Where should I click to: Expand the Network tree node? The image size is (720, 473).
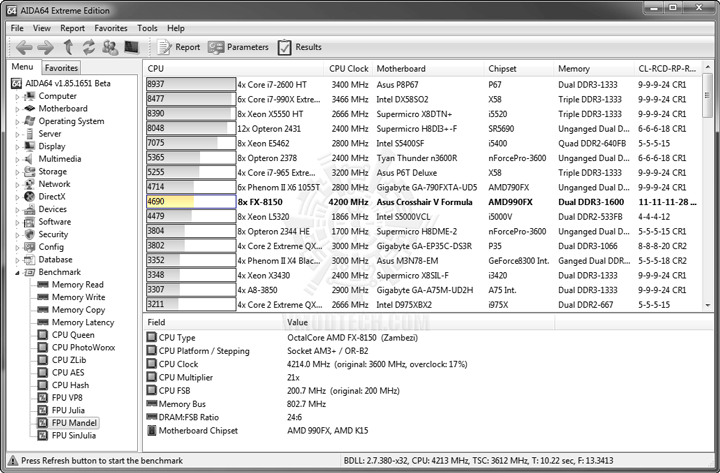tap(17, 185)
